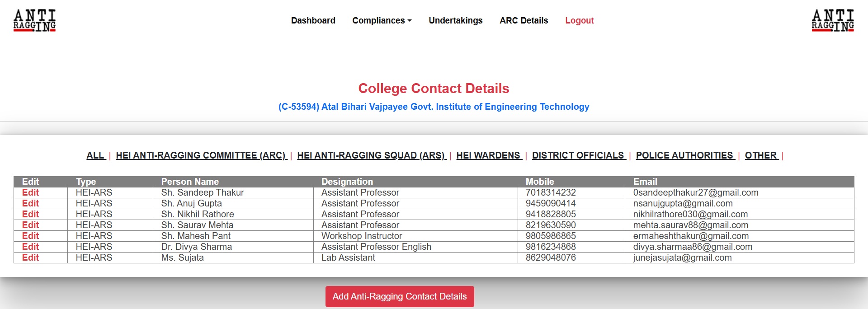Open ARC Details menu item
This screenshot has height=309, width=868.
click(x=524, y=21)
